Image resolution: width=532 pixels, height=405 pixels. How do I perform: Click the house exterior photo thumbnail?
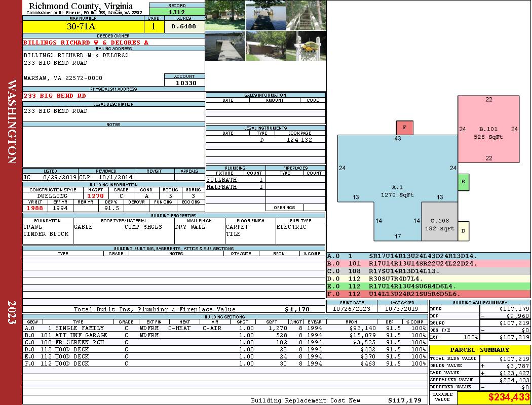point(225,16)
